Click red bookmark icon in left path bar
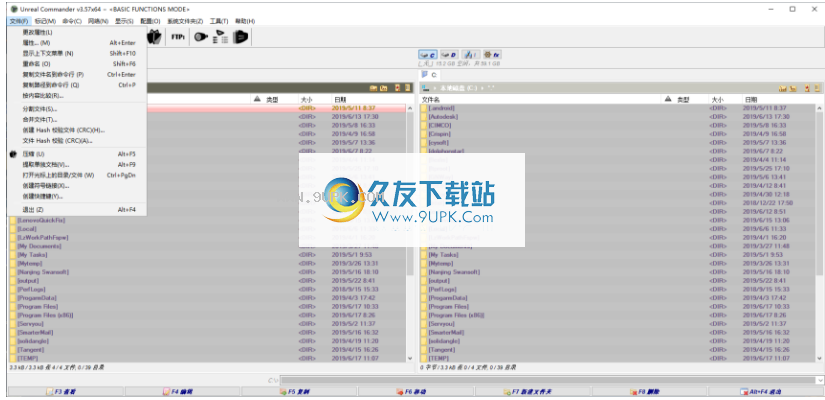The image size is (825, 400). click(398, 88)
